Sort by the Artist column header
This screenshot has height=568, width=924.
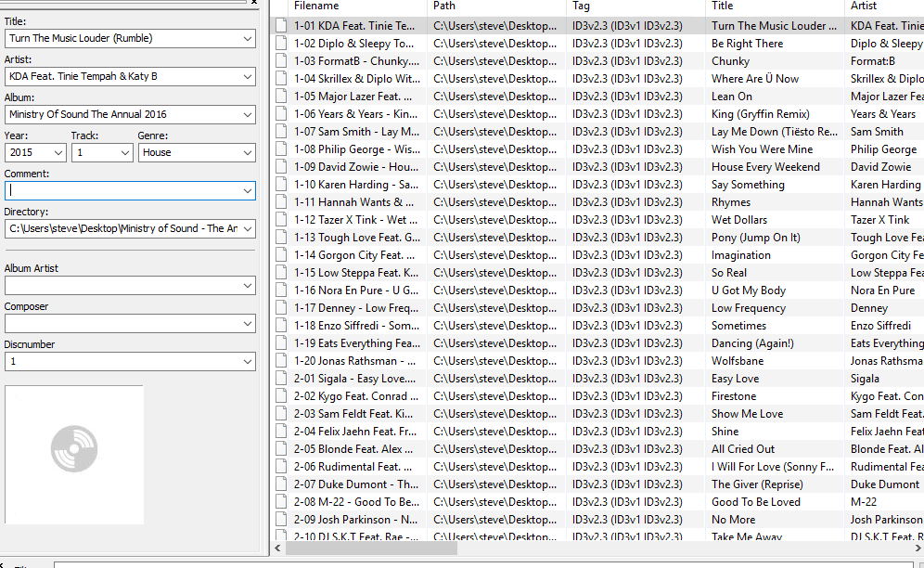[x=884, y=6]
